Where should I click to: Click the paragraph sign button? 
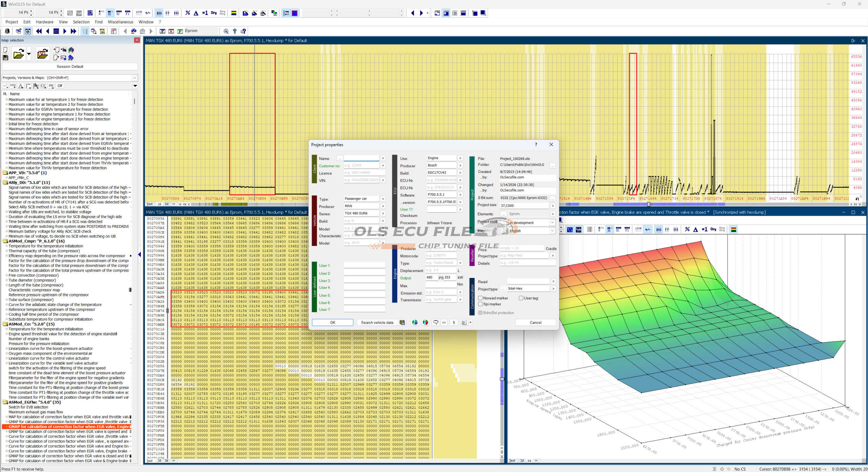454,322
